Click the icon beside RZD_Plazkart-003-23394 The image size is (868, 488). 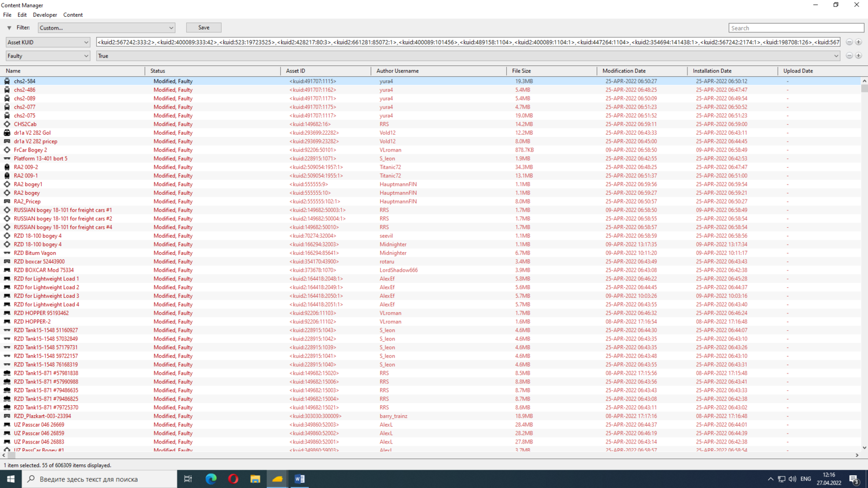[x=7, y=416]
